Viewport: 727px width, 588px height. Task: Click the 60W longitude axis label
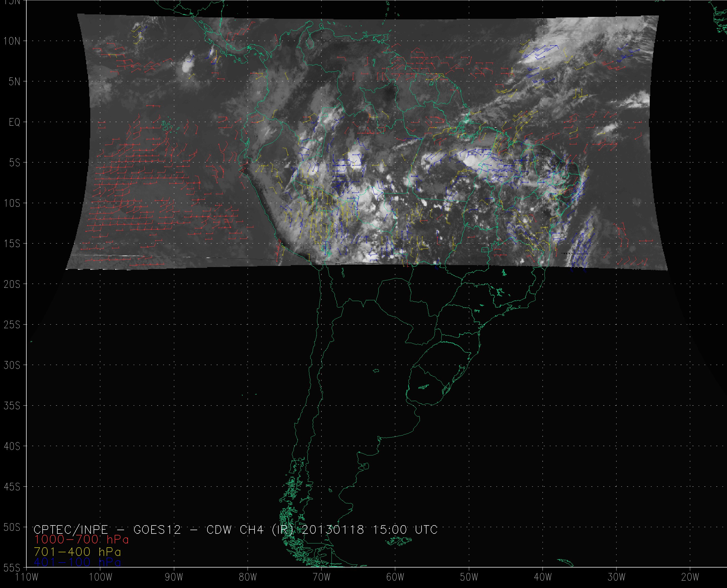[395, 577]
